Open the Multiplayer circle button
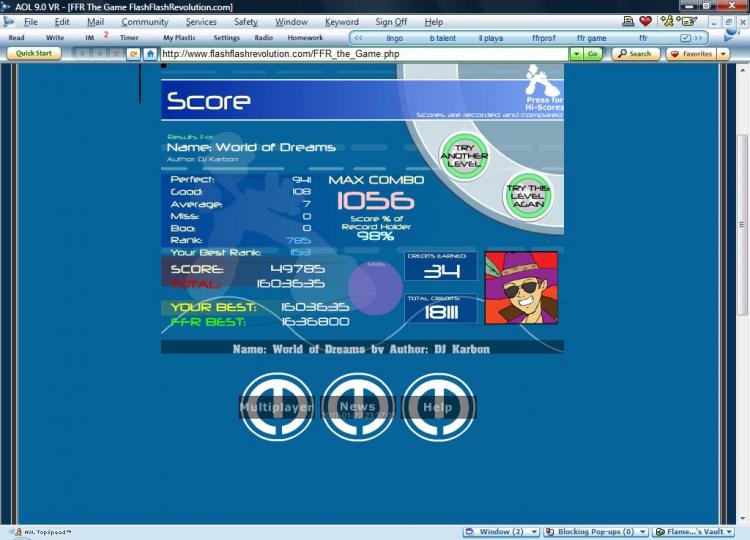This screenshot has width=750, height=540. click(x=276, y=407)
